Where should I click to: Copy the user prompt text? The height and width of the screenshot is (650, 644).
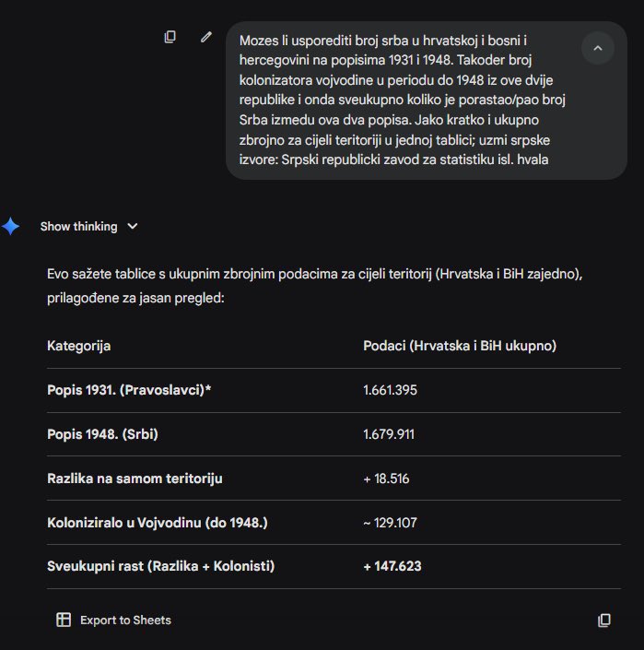pyautogui.click(x=170, y=37)
